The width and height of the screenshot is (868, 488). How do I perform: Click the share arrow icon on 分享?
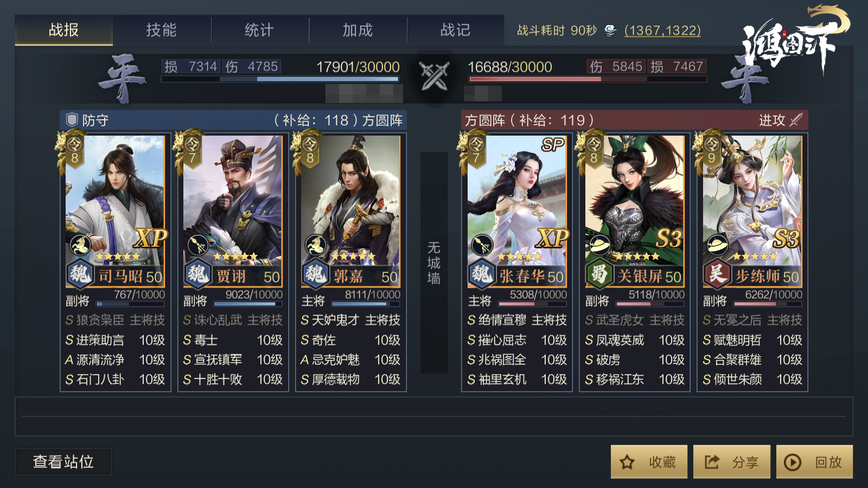pos(711,462)
